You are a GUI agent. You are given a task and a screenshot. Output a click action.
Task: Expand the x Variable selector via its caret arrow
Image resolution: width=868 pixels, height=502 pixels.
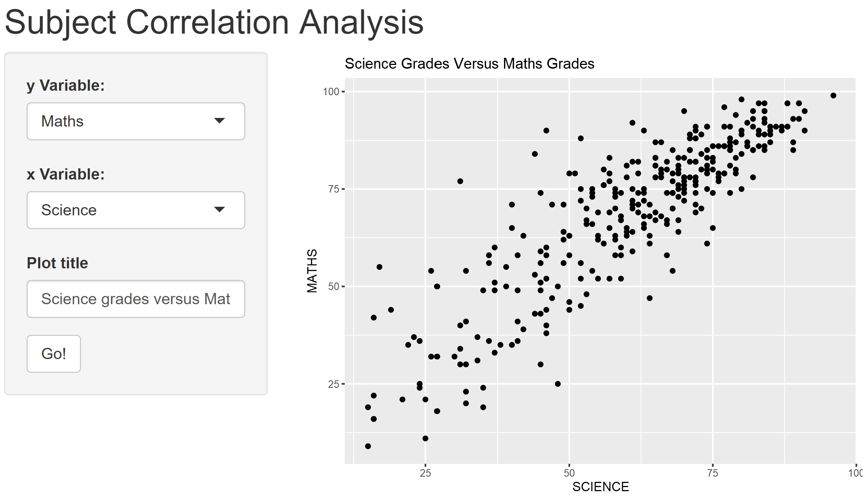(x=220, y=210)
